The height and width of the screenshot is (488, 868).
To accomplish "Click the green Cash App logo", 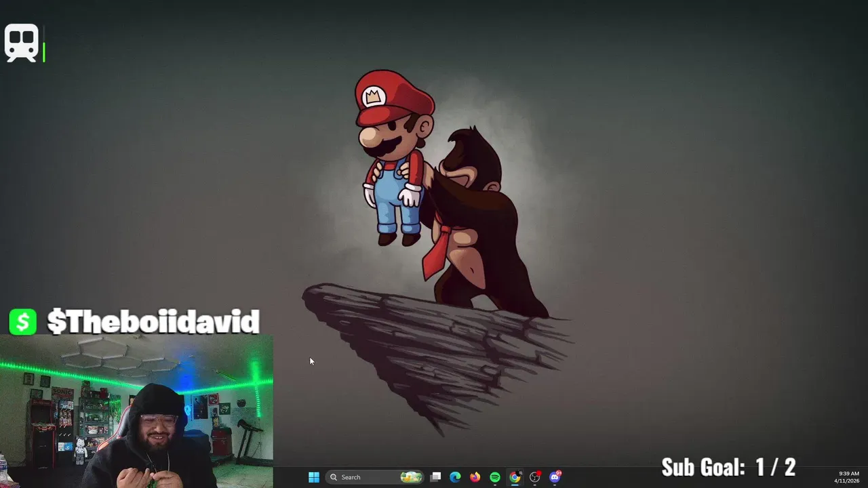I will point(23,322).
